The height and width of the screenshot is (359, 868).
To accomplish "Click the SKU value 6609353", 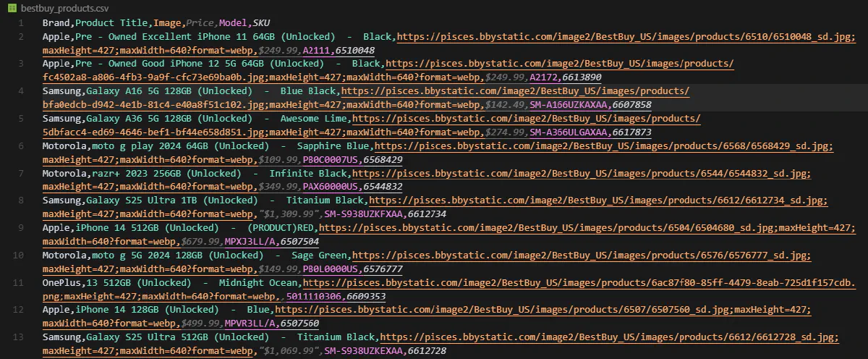I will point(366,297).
